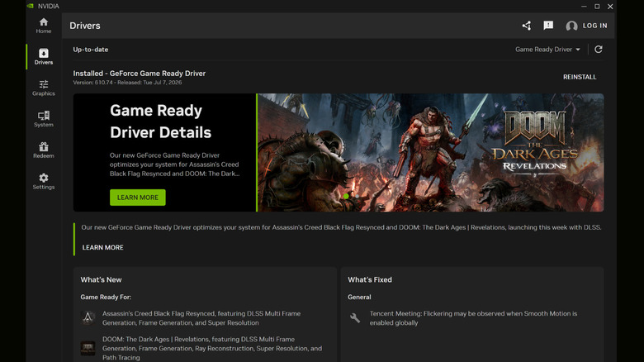Click the share icon in header
The height and width of the screenshot is (362, 644).
(527, 26)
